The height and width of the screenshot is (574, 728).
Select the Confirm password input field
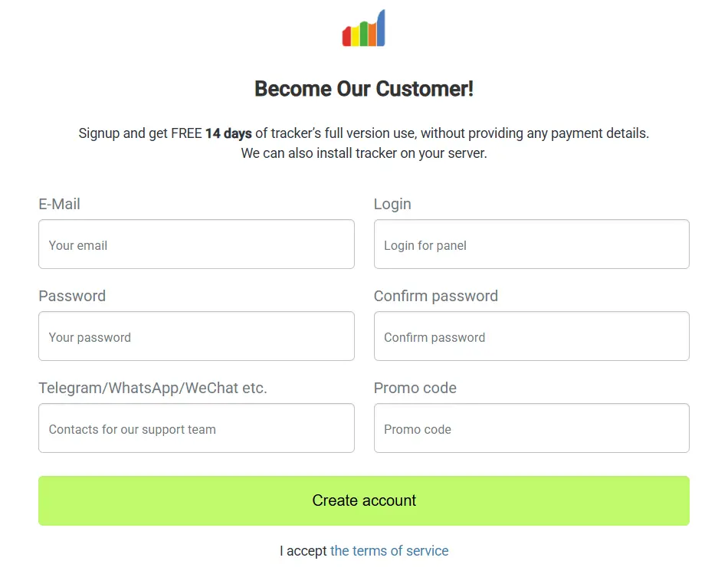(531, 336)
